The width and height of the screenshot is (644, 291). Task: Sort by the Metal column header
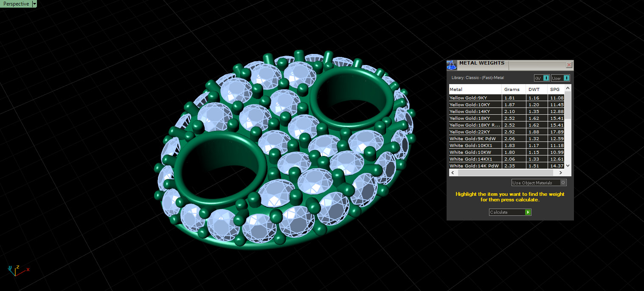[475, 89]
